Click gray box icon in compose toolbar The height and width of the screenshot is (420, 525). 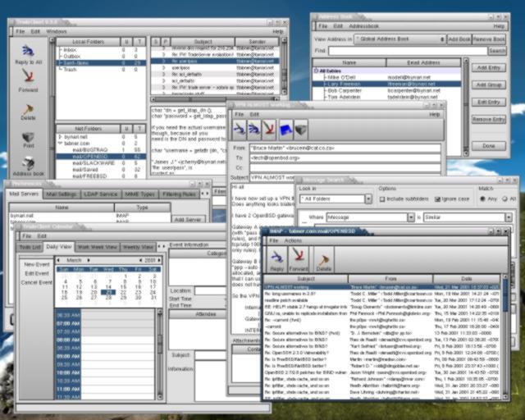[301, 130]
